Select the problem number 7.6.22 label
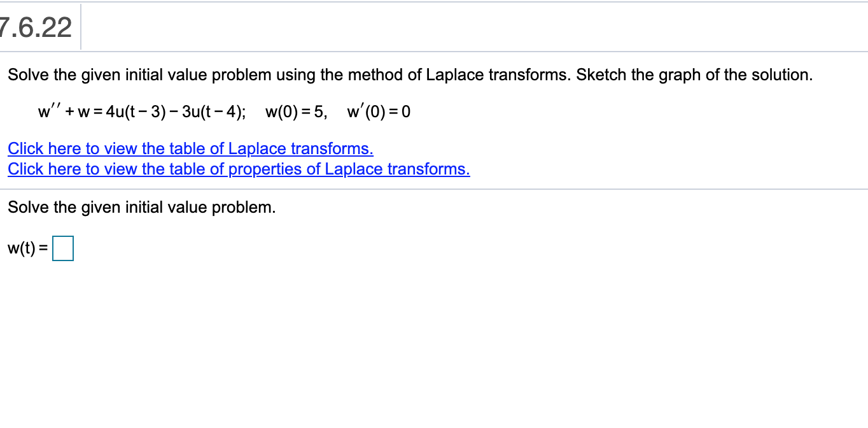 36,28
